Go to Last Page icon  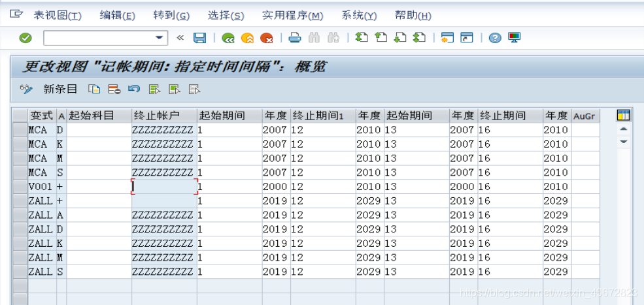(x=419, y=38)
